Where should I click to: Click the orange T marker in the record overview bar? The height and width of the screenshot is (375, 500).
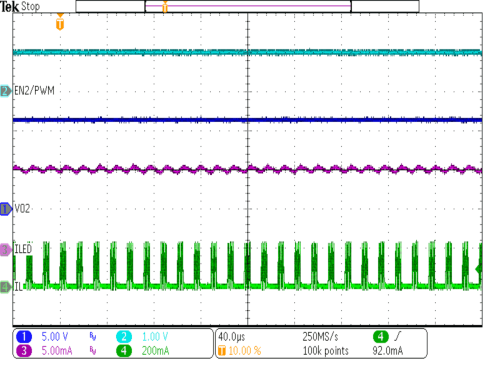pyautogui.click(x=165, y=6)
